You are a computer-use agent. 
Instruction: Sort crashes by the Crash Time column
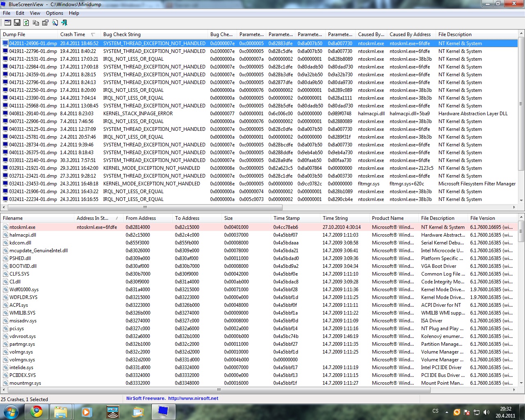(79, 34)
